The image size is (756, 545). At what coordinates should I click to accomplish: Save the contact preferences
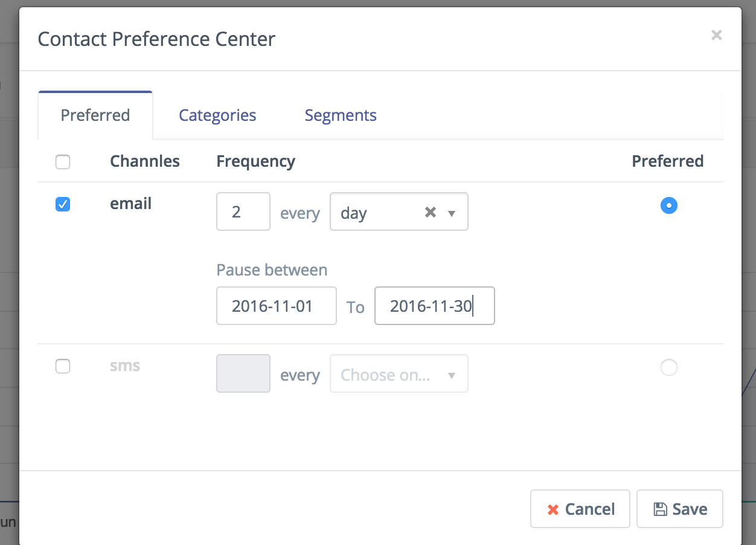[680, 509]
